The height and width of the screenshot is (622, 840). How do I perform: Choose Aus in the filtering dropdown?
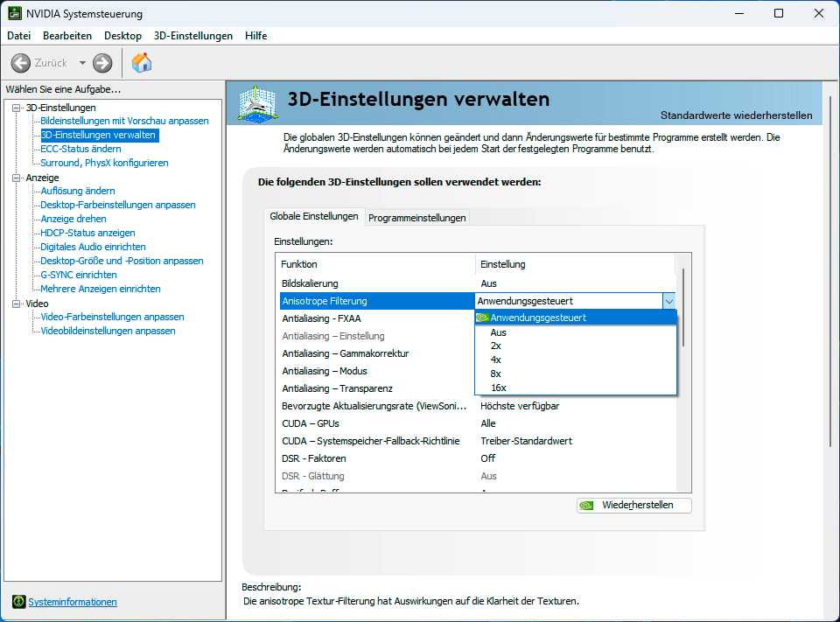[x=576, y=332]
